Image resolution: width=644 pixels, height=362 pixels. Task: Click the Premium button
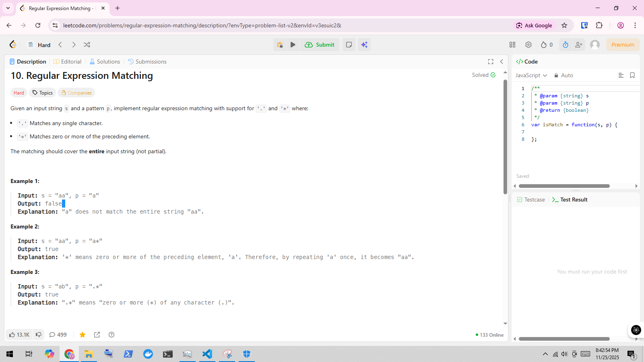click(x=623, y=45)
